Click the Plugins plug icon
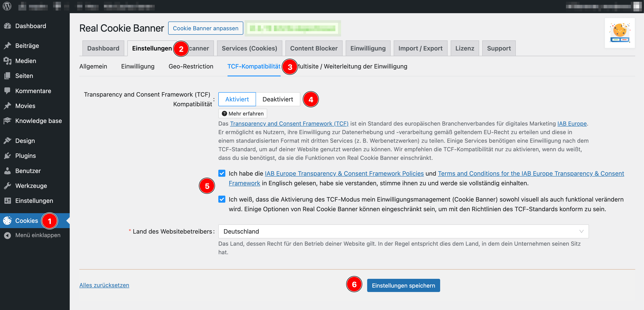644x310 pixels. 7,155
